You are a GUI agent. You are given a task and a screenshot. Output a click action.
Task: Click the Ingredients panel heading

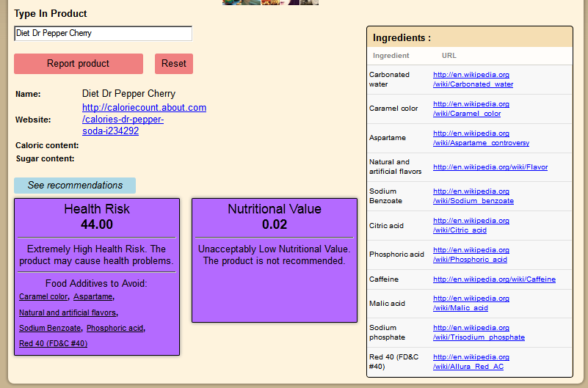402,38
